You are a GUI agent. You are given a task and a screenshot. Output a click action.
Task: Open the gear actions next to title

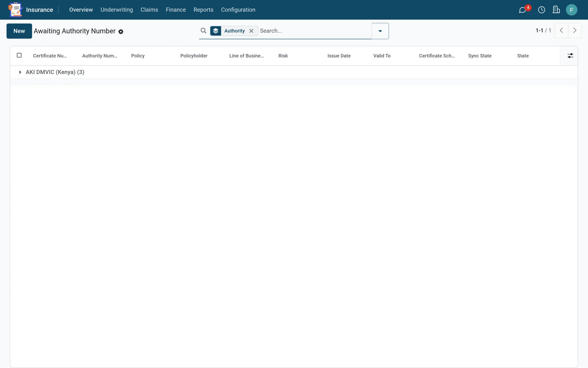pyautogui.click(x=121, y=32)
